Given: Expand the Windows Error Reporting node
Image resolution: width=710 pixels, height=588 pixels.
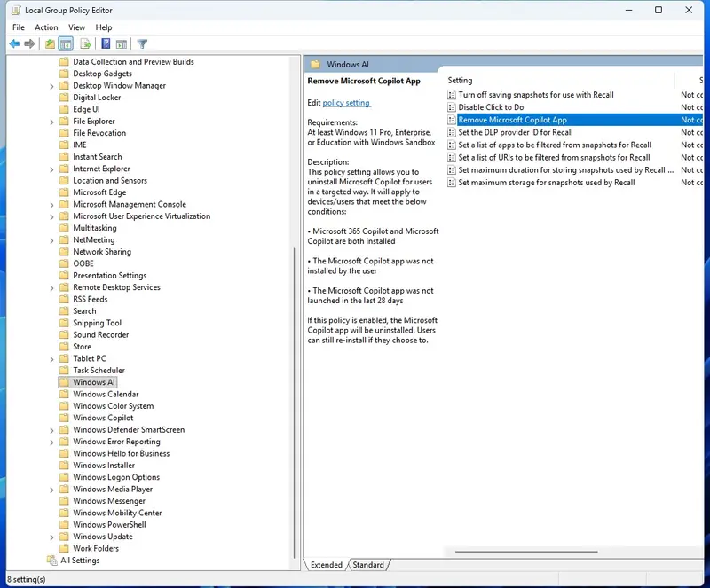Looking at the screenshot, I should (51, 443).
